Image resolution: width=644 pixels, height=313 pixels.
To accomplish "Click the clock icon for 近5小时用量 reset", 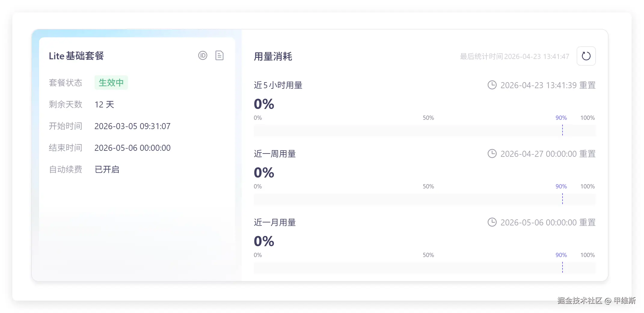I will coord(492,85).
